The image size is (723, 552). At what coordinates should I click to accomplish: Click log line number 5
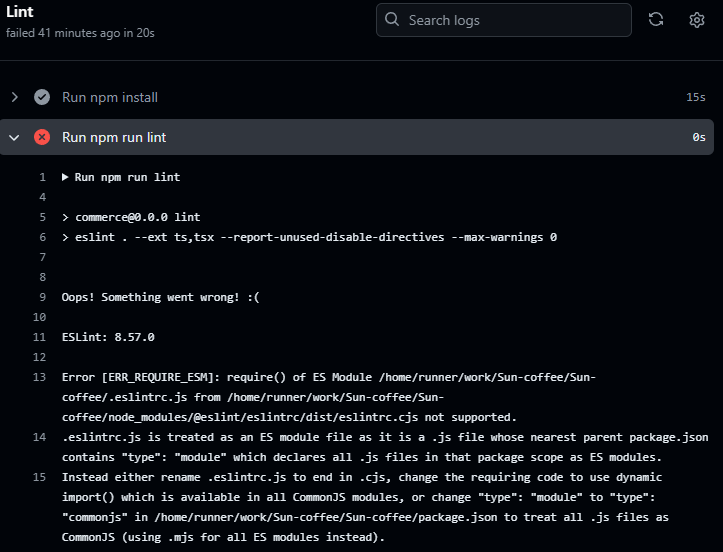[x=42, y=217]
